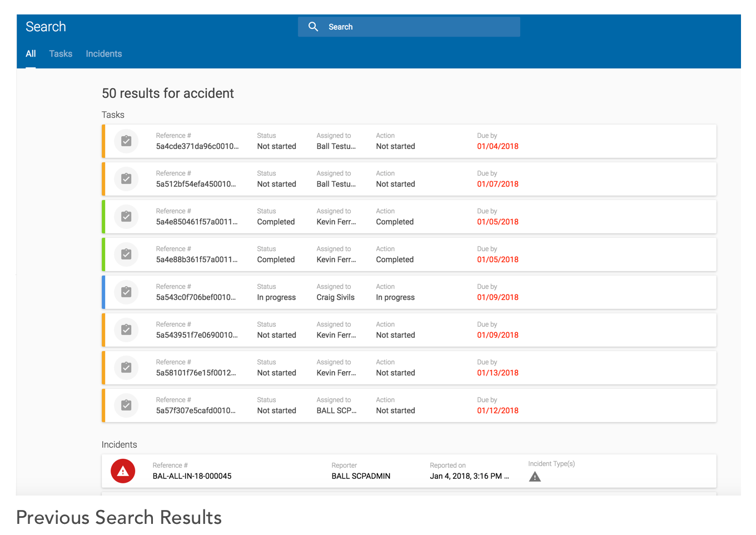Switch to the All tab
This screenshot has height=535, width=756.
click(x=31, y=54)
